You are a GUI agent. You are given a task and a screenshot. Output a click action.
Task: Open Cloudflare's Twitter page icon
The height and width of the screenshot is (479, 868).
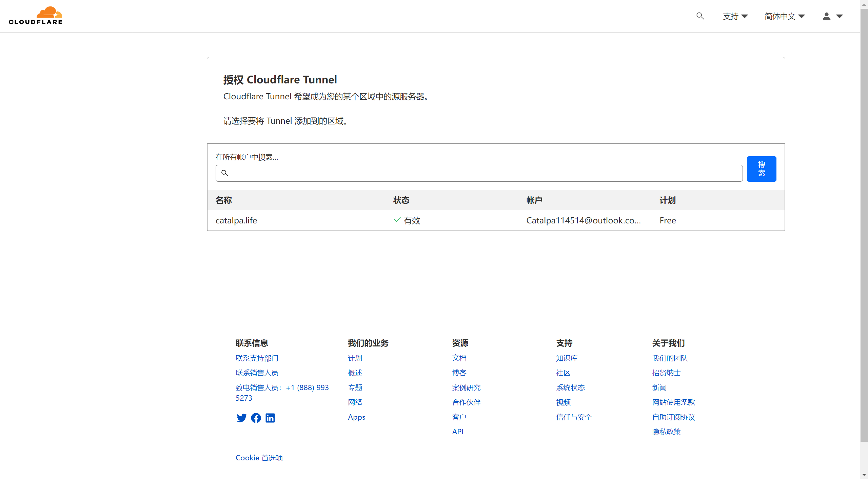point(242,418)
